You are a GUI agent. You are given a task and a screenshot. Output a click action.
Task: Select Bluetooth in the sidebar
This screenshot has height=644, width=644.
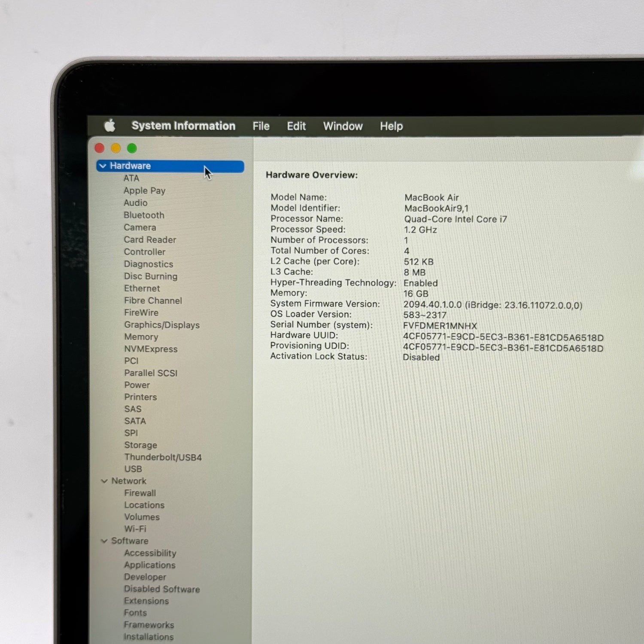coord(144,215)
